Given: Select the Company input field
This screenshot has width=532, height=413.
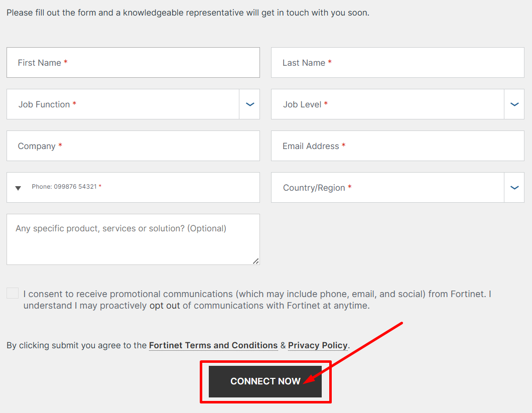Looking at the screenshot, I should [133, 146].
